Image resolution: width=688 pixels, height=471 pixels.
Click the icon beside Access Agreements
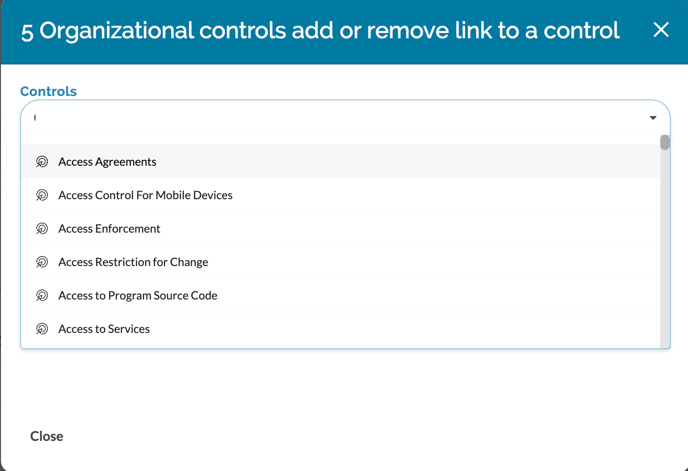pyautogui.click(x=42, y=162)
